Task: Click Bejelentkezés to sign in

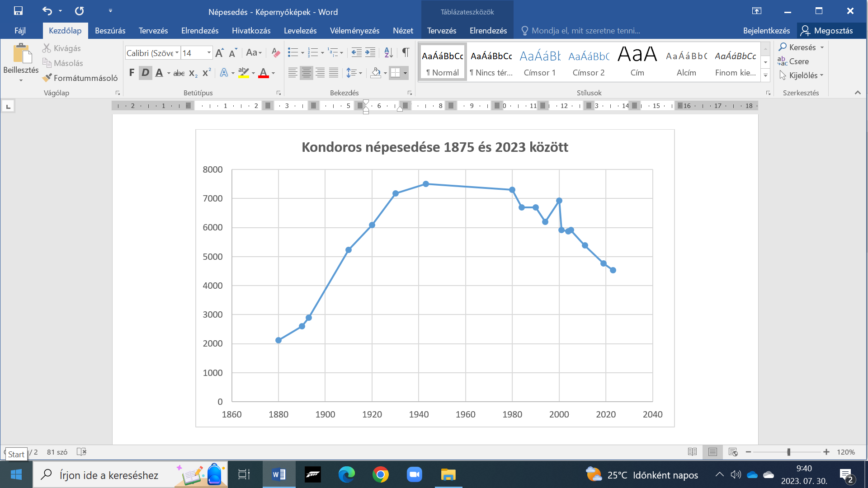Action: pyautogui.click(x=766, y=31)
